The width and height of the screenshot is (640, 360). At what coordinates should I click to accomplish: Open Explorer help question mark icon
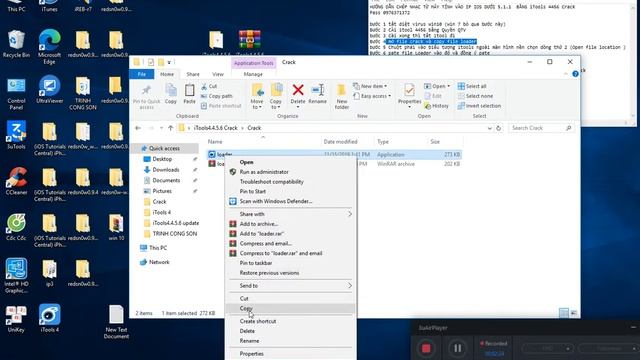tap(576, 74)
